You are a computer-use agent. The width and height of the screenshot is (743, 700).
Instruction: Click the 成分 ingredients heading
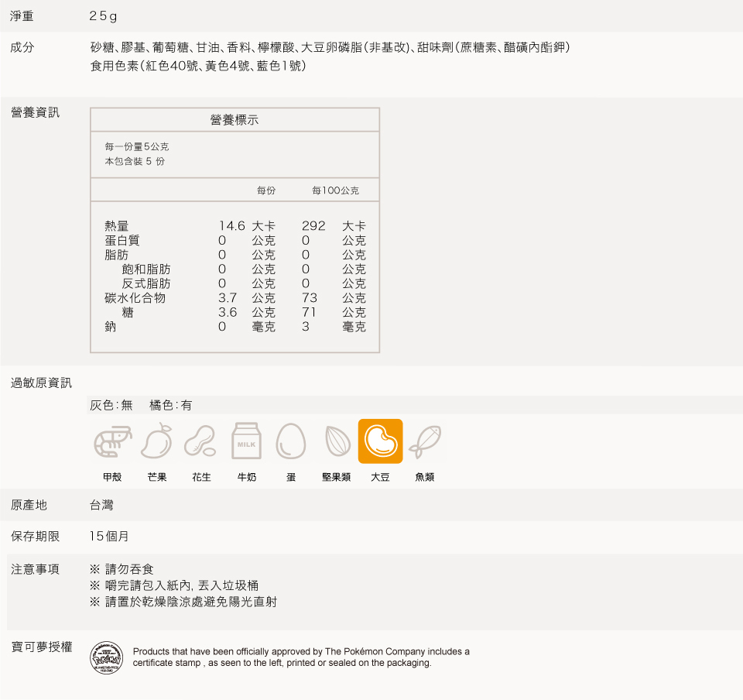22,47
